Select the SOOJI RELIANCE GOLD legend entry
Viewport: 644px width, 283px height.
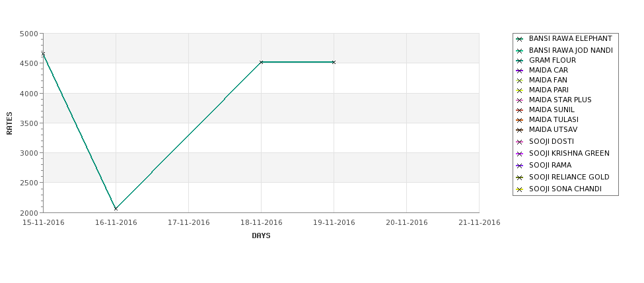tap(569, 177)
